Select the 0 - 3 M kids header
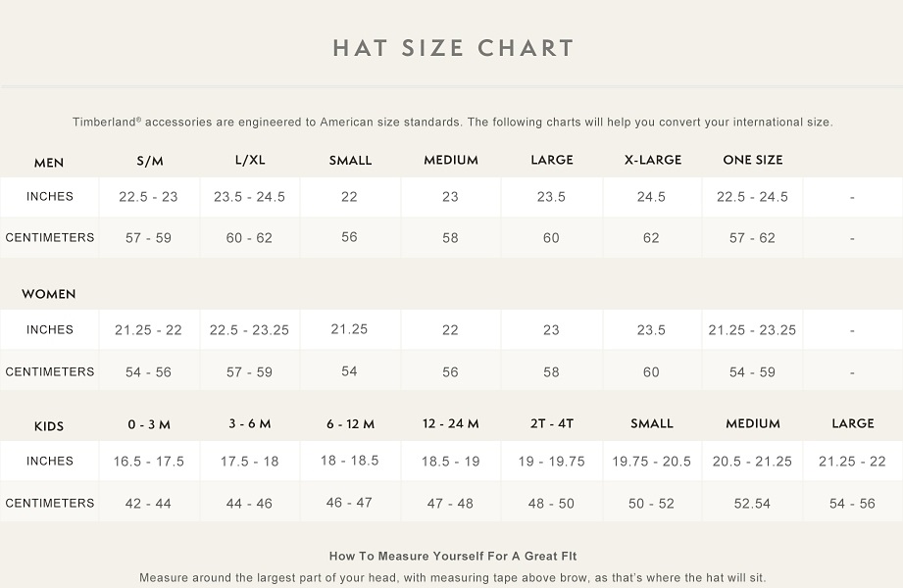 pos(149,424)
